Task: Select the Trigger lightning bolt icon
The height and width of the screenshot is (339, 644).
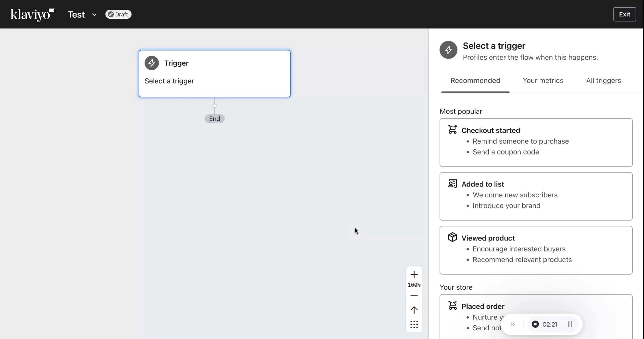Action: [152, 63]
